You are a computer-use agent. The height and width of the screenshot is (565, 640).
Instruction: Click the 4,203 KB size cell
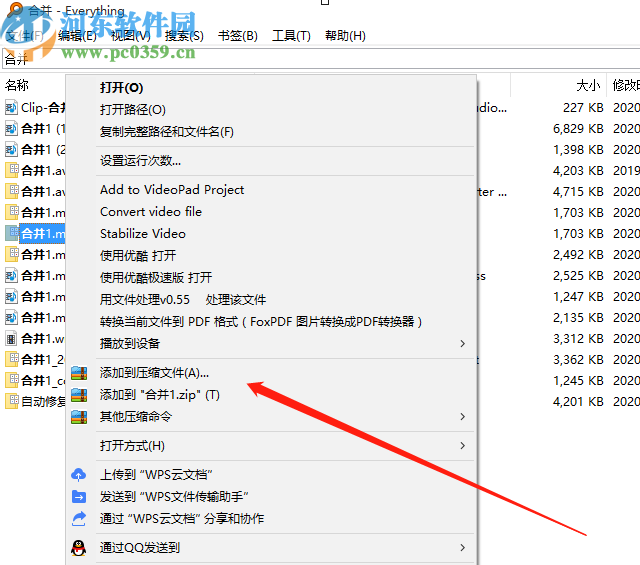pos(578,171)
